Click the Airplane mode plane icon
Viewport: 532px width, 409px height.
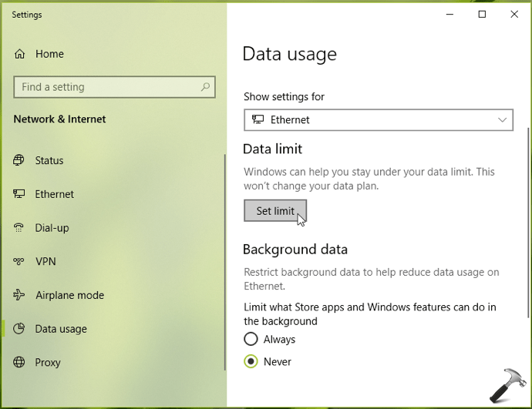click(x=19, y=295)
